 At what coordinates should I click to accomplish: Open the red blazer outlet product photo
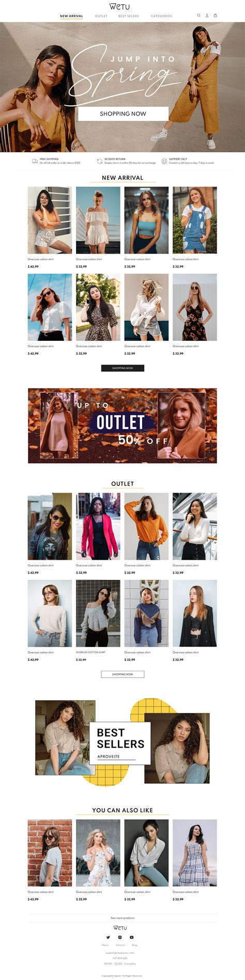point(98,526)
